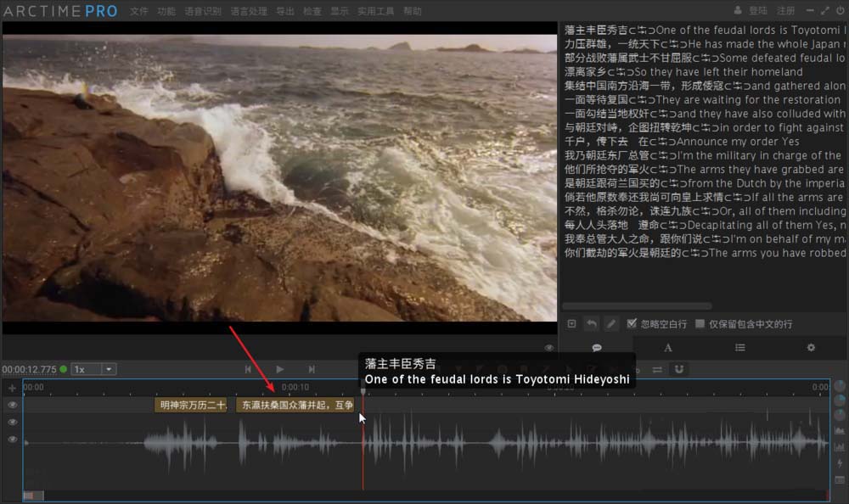The width and height of the screenshot is (849, 504).
Task: Enable the 仅保留包含中文的行 checkbox
Action: tap(700, 324)
